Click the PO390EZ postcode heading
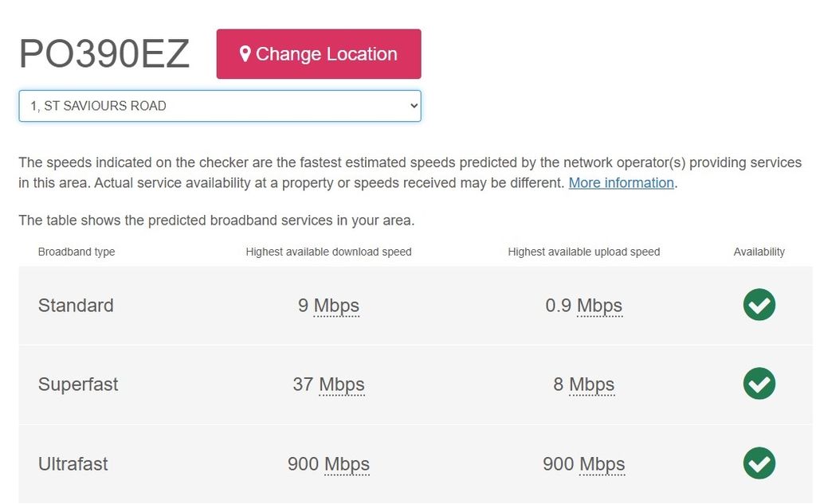Viewport: 816px width, 504px height. pos(104,54)
